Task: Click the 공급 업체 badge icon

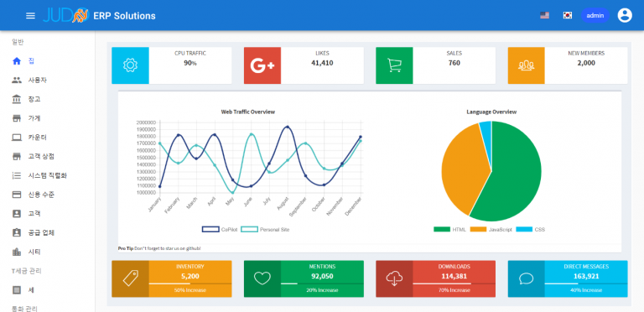Action: [17, 233]
